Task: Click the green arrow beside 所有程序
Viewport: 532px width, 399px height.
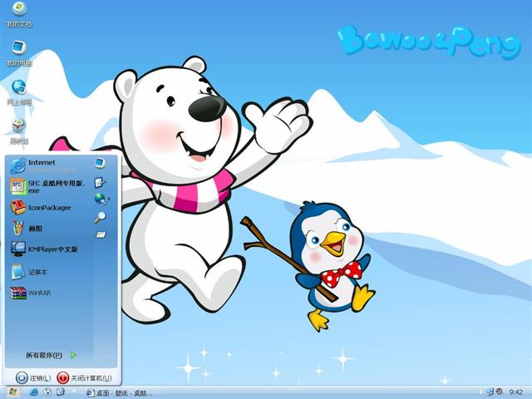Action: [x=74, y=355]
